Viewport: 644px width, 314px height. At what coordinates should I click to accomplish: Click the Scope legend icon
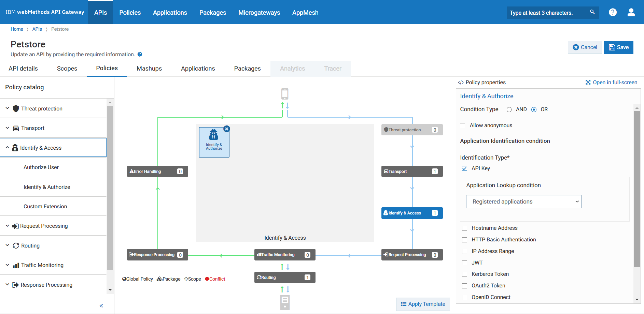186,279
